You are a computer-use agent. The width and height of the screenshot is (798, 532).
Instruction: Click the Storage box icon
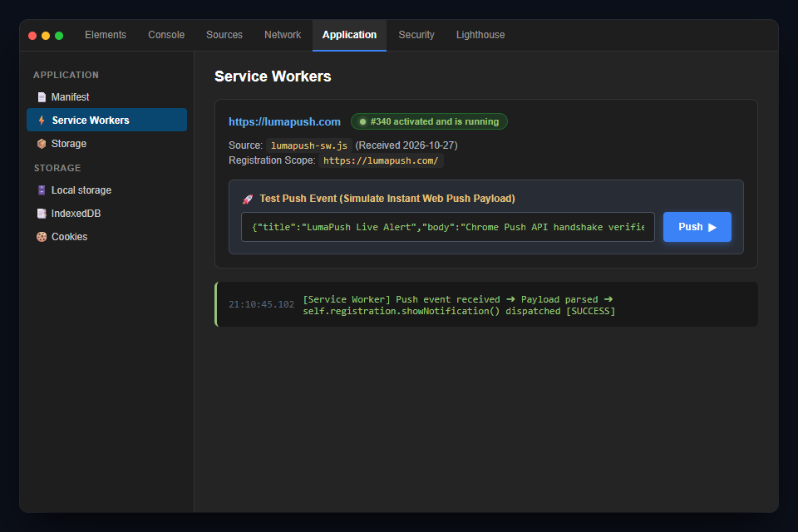tap(42, 144)
